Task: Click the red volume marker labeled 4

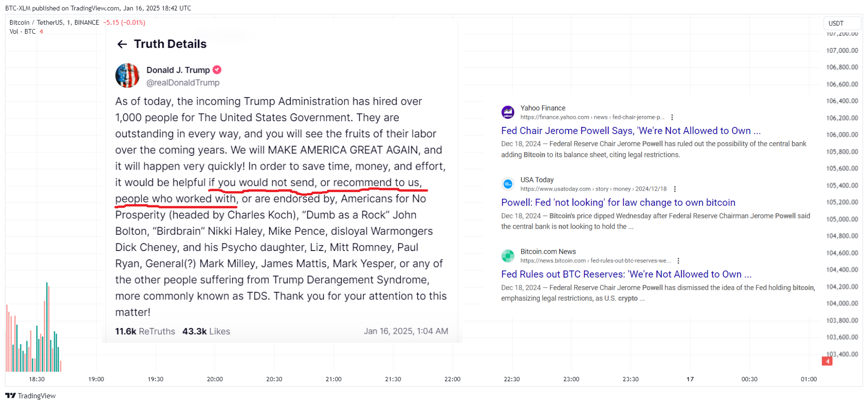Action: click(827, 361)
